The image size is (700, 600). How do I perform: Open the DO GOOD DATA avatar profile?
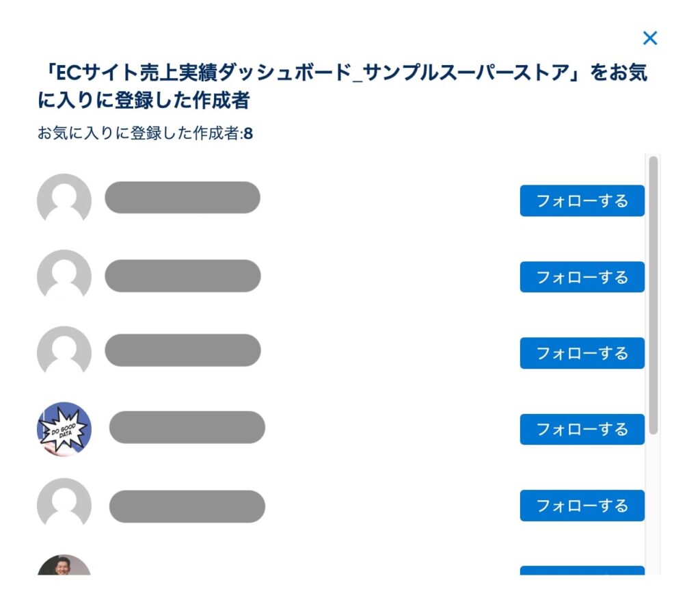[x=64, y=429]
